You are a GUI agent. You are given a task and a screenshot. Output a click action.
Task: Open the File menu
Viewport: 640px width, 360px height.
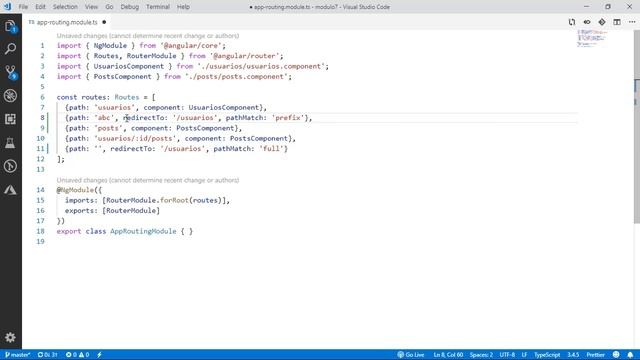[23, 7]
